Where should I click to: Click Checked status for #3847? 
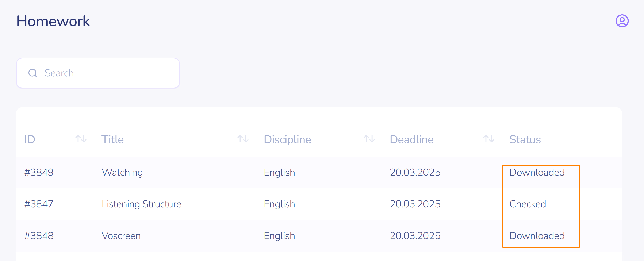(x=528, y=204)
